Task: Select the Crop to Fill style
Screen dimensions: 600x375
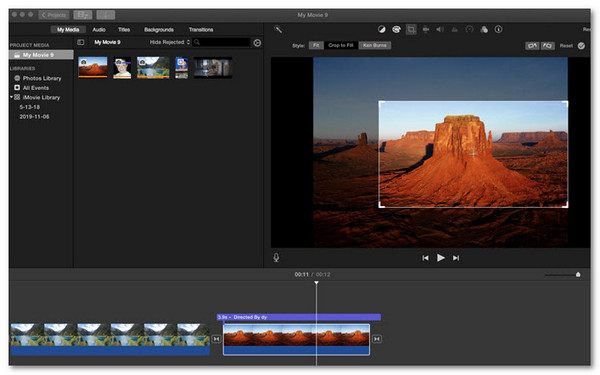Action: click(341, 46)
